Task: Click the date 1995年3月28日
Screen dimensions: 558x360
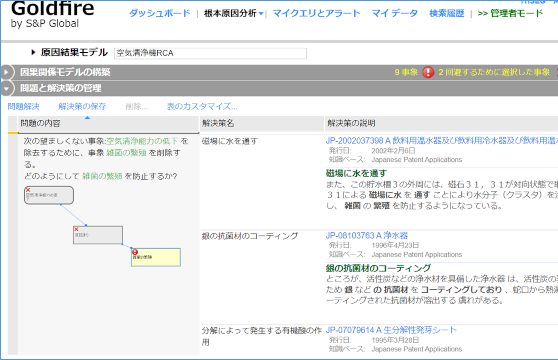Action: click(395, 340)
